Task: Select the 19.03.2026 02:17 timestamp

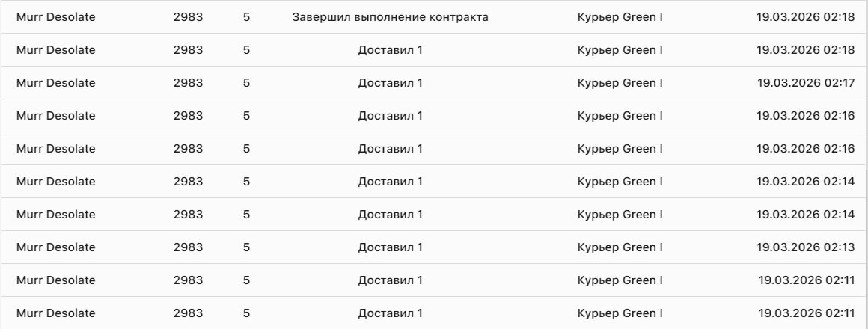Action: pos(805,83)
